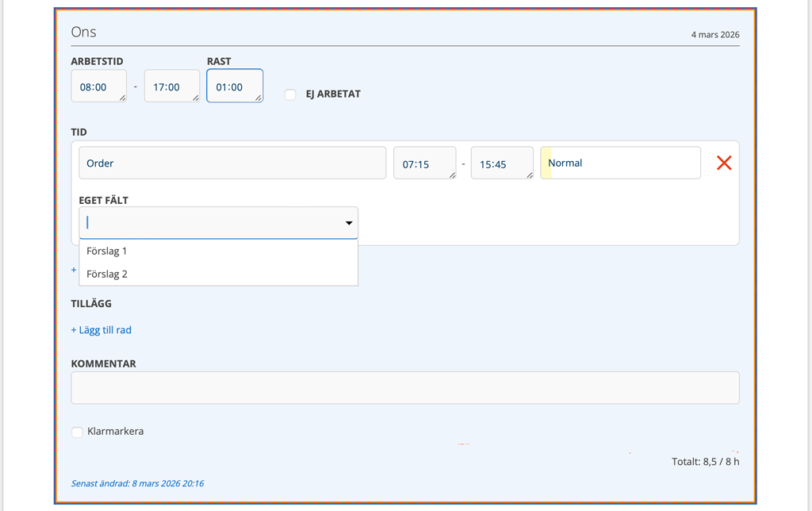
Task: Click Lägg till rad under Tillägg
Action: tap(101, 330)
